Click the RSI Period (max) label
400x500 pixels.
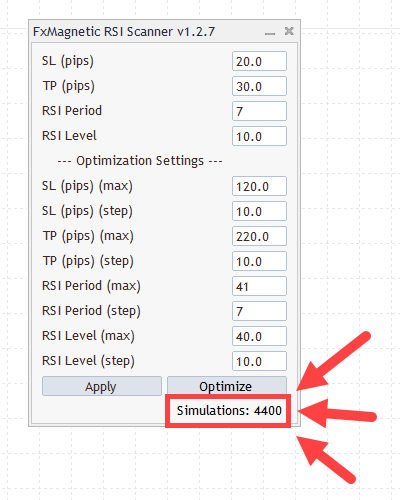pos(91,286)
